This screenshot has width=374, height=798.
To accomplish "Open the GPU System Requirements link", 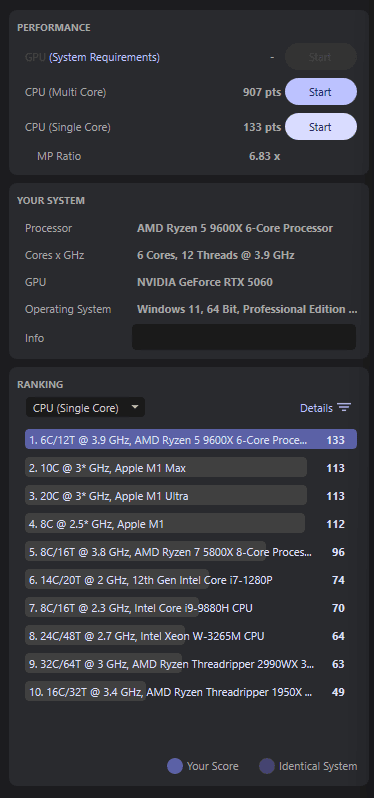I will coord(104,58).
